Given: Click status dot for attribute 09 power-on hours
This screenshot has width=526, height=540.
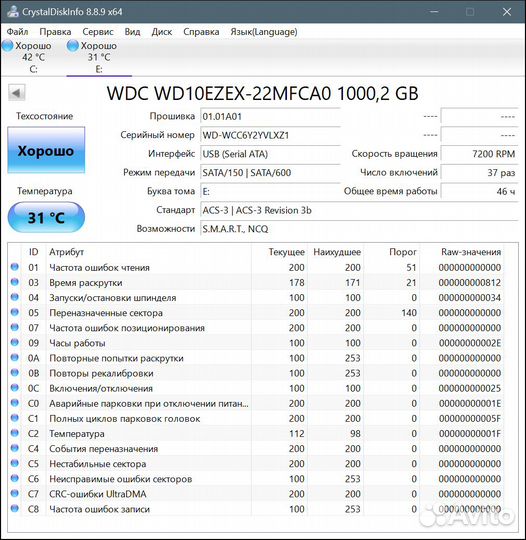Looking at the screenshot, I should coord(15,342).
